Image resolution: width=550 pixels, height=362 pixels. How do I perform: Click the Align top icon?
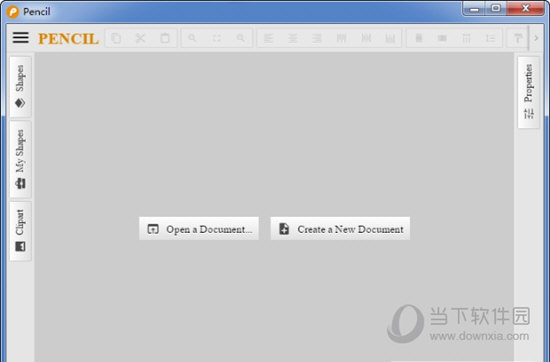341,38
